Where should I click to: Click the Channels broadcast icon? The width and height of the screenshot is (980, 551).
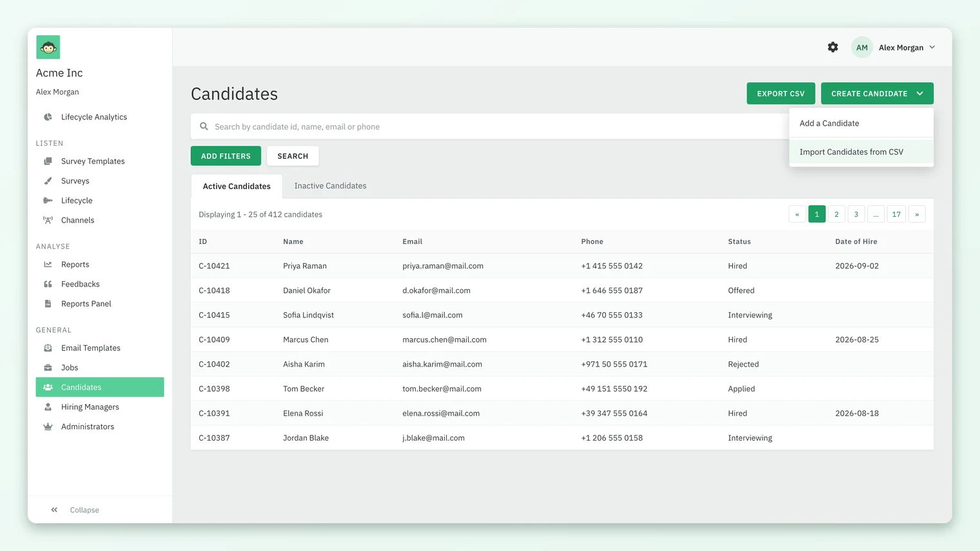pyautogui.click(x=48, y=220)
